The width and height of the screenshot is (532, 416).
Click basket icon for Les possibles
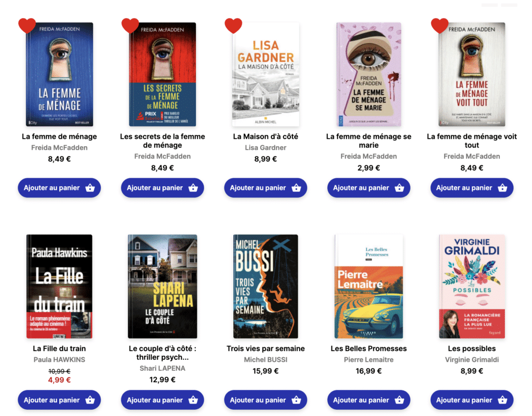coord(502,400)
